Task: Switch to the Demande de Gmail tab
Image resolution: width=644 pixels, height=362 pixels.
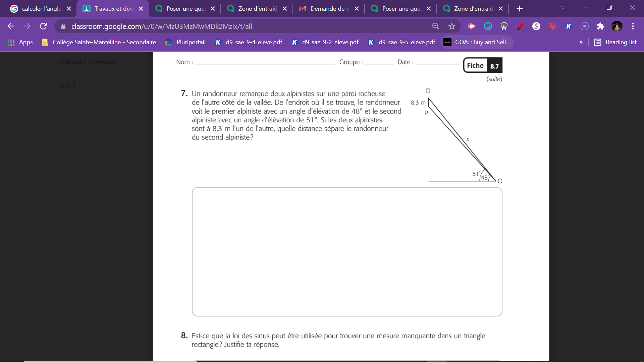Action: coord(327,9)
